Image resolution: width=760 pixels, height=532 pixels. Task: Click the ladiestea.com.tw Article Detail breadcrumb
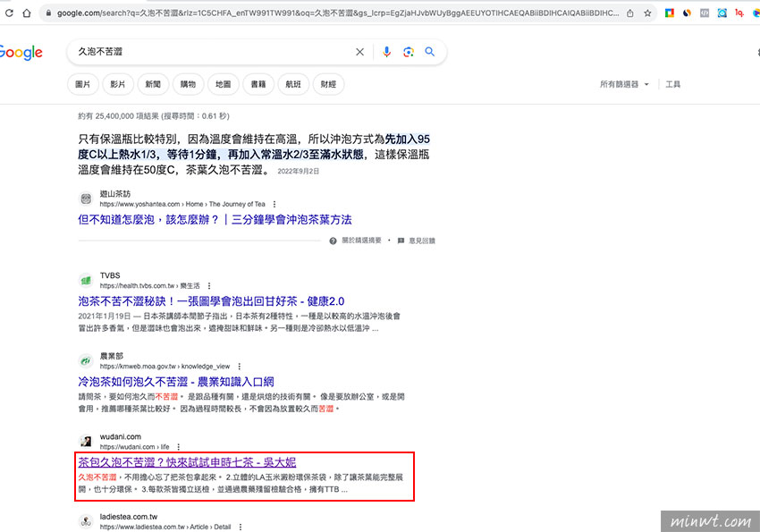[x=165, y=527]
